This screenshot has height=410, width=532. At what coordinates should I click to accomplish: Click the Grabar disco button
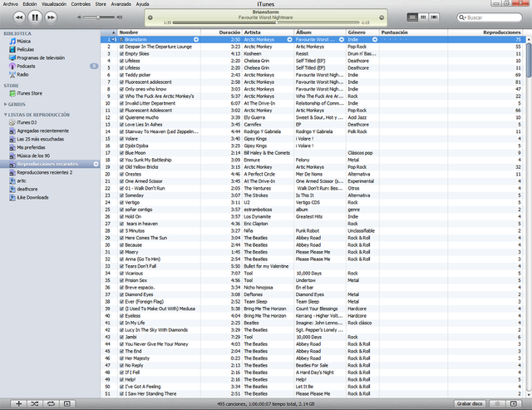470,403
